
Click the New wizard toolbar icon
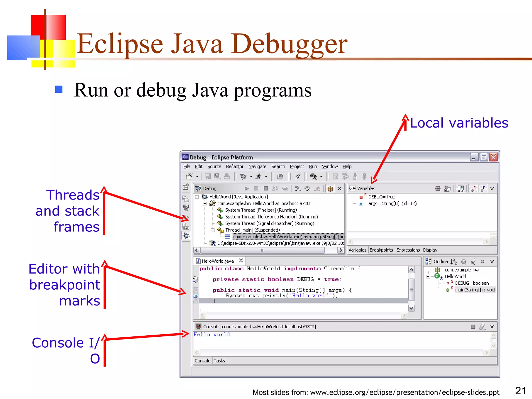pyautogui.click(x=189, y=177)
